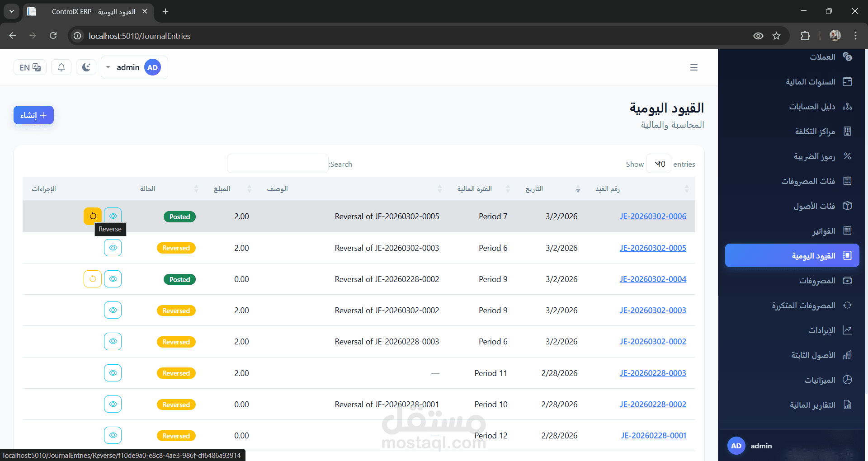Open notifications bell icon

(x=61, y=67)
